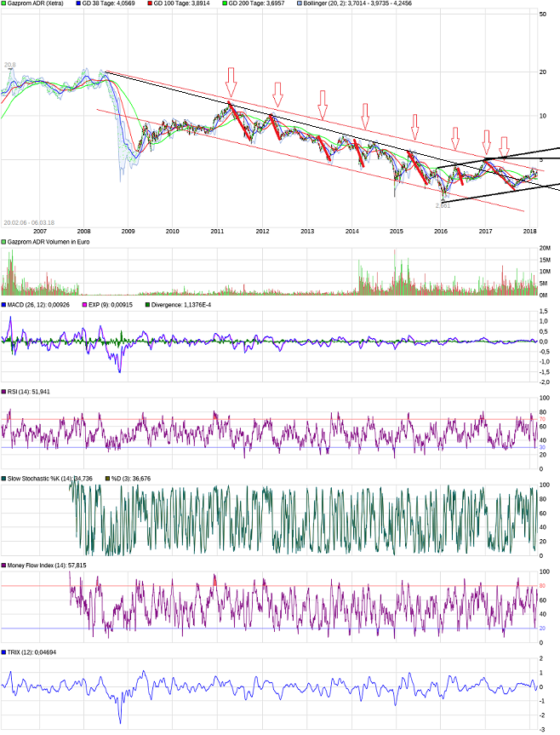This screenshot has height=735, width=560.
Task: Click the red GD 100 Tage legend swatch
Action: [150, 3]
